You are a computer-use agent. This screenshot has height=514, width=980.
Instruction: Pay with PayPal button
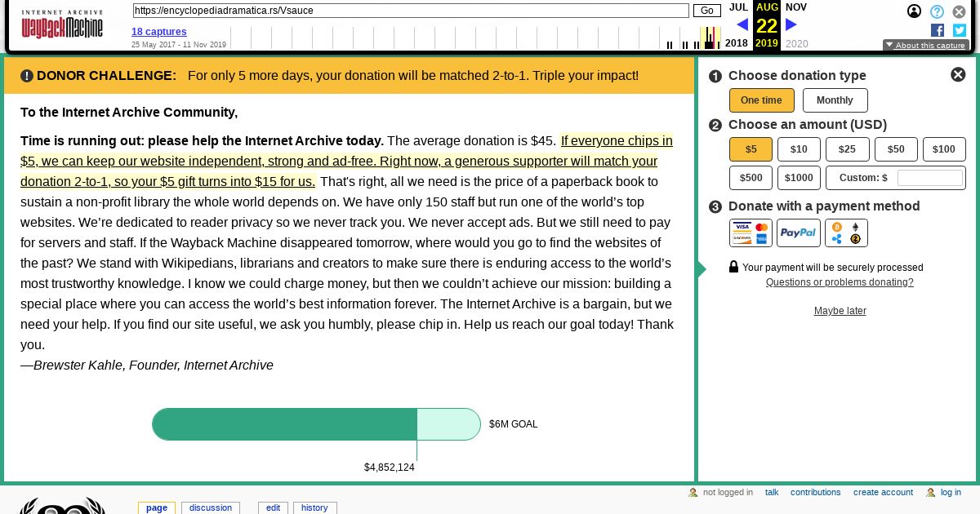tap(798, 233)
